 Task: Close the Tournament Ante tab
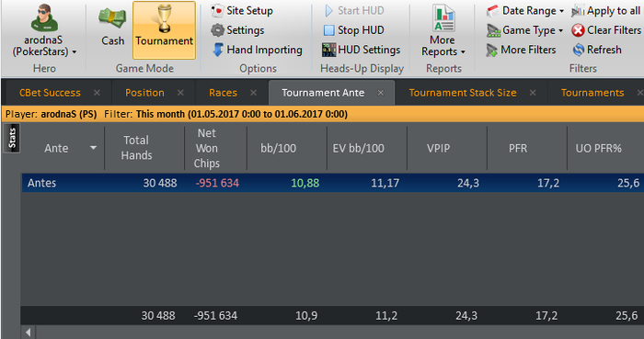(x=381, y=93)
